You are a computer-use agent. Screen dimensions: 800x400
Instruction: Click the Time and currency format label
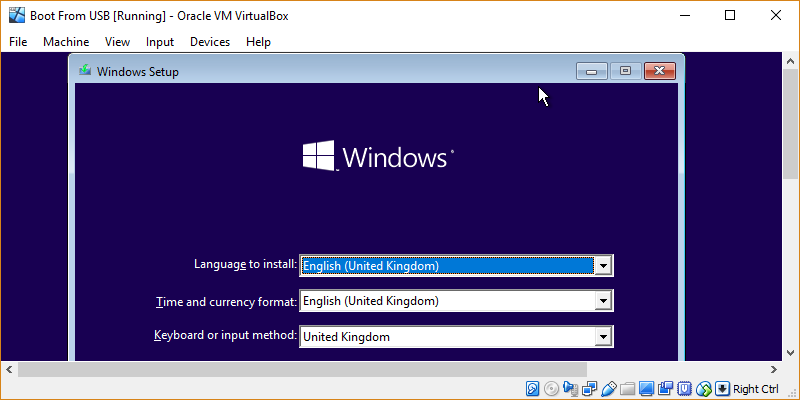point(226,302)
